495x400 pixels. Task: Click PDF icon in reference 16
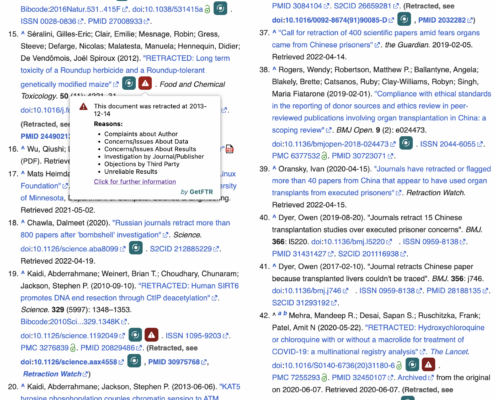pyautogui.click(x=229, y=149)
